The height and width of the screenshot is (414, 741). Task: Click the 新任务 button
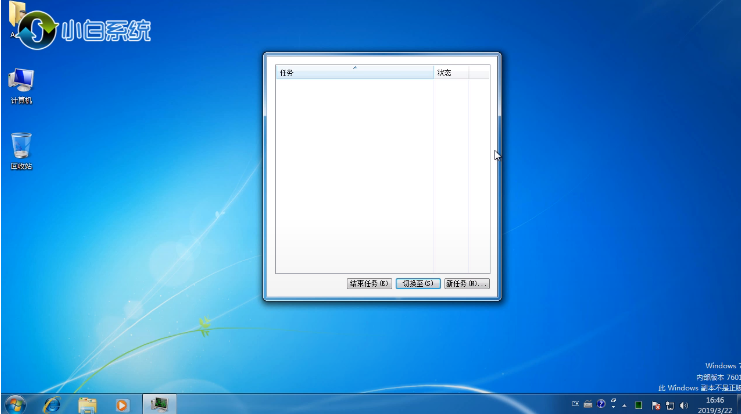coord(467,284)
